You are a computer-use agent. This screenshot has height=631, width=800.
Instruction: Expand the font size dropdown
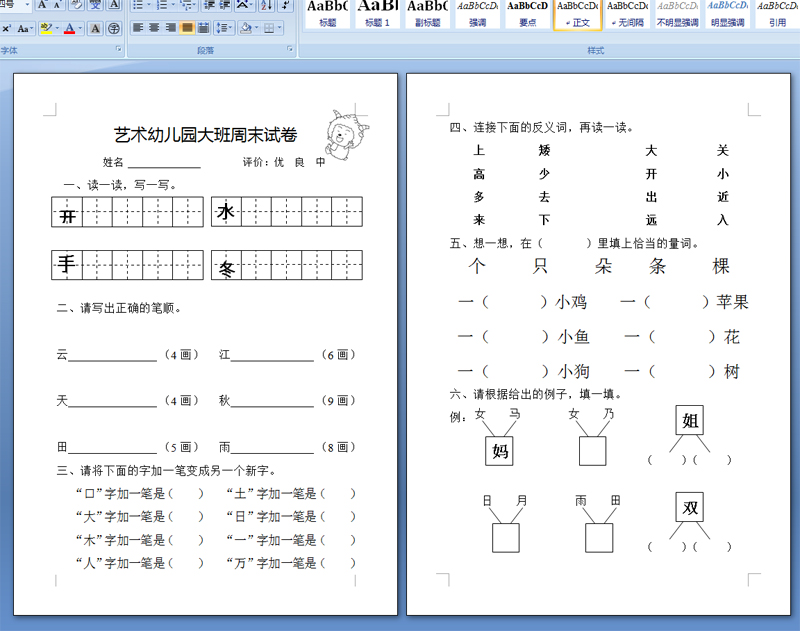[x=27, y=5]
